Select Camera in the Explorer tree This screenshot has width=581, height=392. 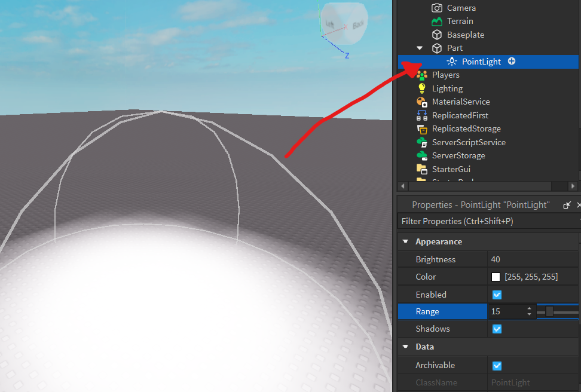click(x=461, y=8)
